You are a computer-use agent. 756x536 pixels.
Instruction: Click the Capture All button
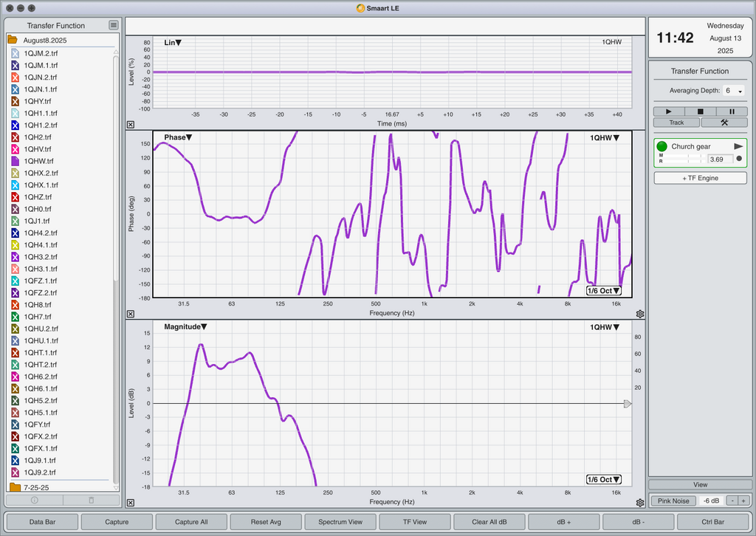click(191, 521)
